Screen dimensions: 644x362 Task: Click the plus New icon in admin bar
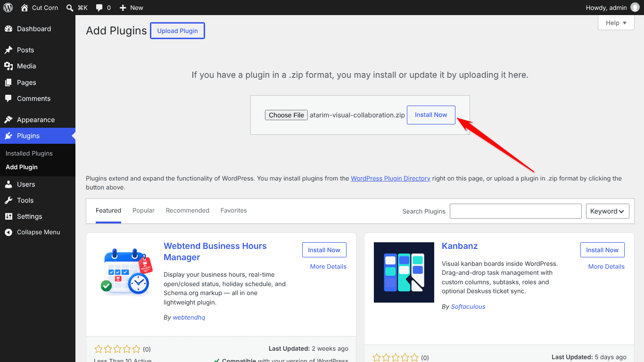pos(123,8)
